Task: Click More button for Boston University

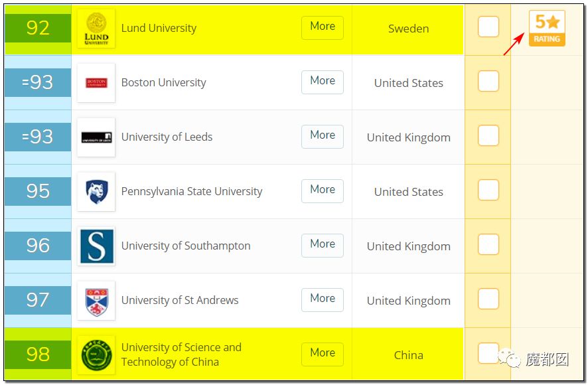Action: click(x=323, y=82)
